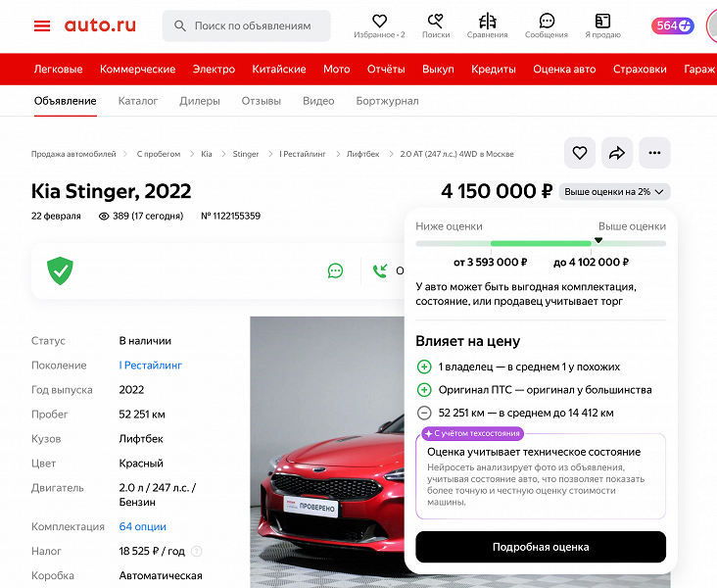Click the Влияет на цену heading
This screenshot has height=588, width=717.
point(468,341)
